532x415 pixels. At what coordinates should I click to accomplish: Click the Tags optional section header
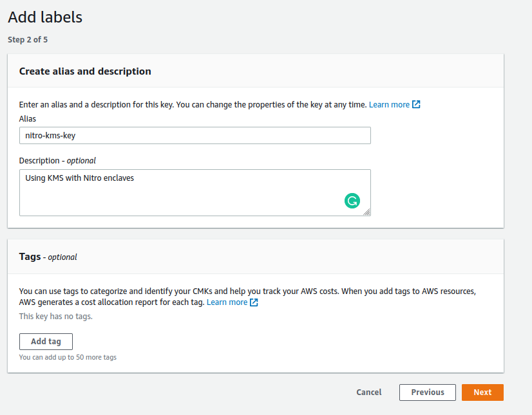(x=48, y=257)
